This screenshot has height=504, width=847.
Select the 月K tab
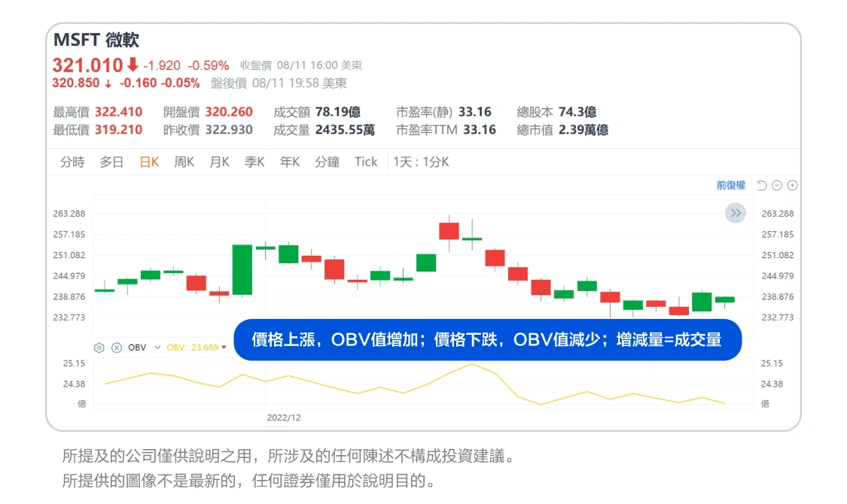219,162
